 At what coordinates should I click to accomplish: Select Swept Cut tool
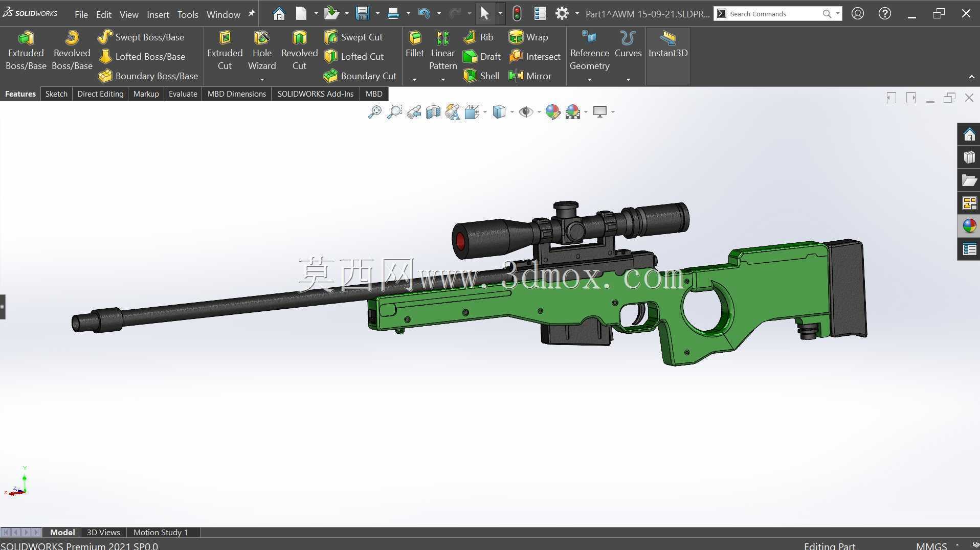click(353, 37)
